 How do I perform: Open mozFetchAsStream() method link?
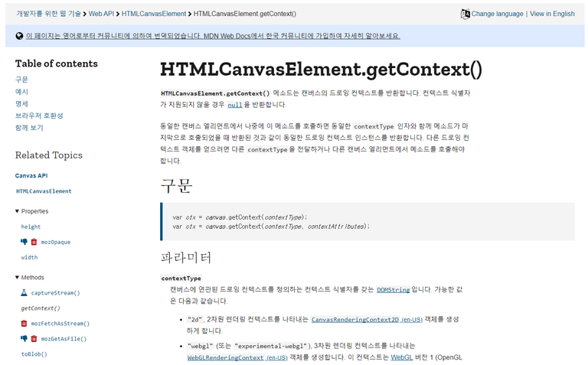[60, 324]
